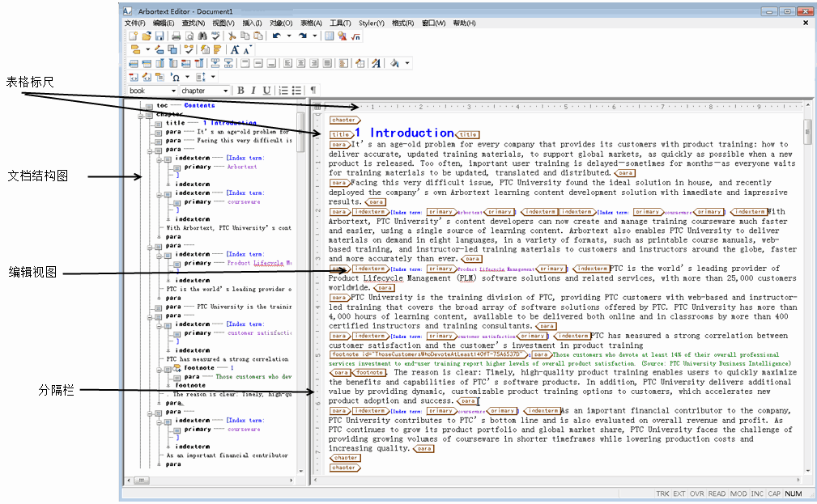Center-align table cell text
Image resolution: width=817 pixels, height=504 pixels.
[x=300, y=63]
